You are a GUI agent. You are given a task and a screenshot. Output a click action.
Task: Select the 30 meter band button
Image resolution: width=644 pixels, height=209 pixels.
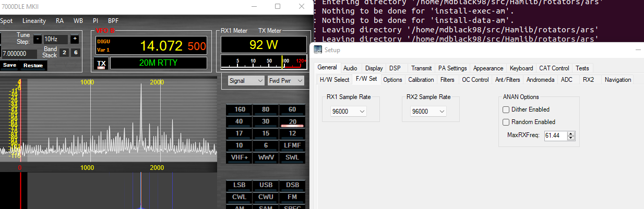[266, 121]
